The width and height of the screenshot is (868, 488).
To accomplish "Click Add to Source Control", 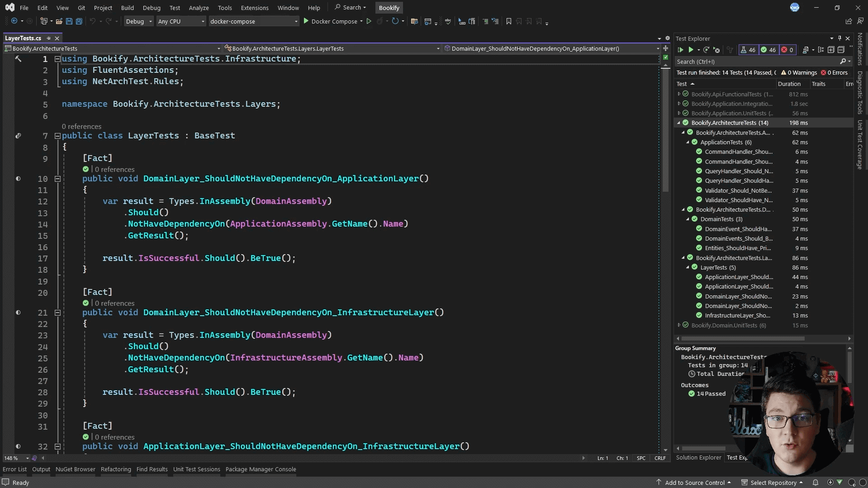I will [x=694, y=483].
